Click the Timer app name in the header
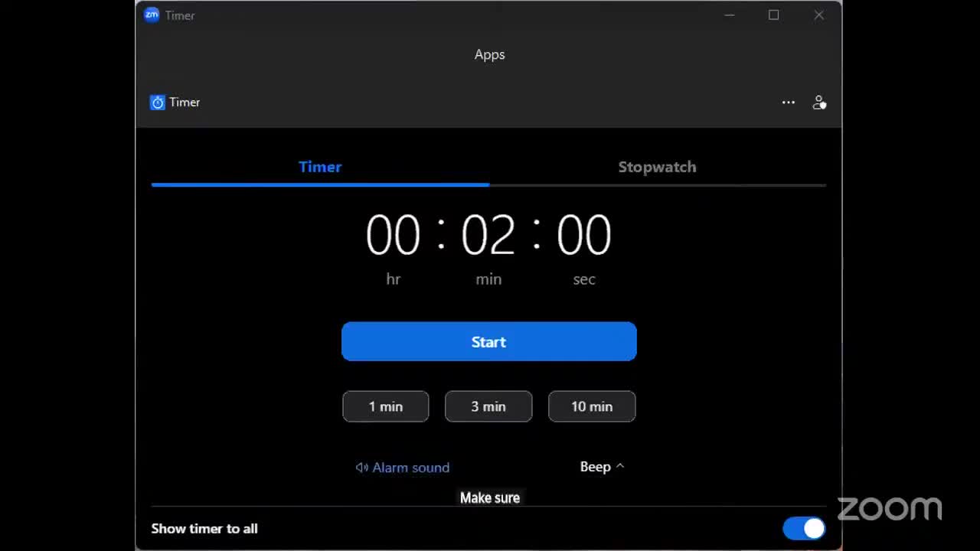This screenshot has width=980, height=551. click(185, 103)
